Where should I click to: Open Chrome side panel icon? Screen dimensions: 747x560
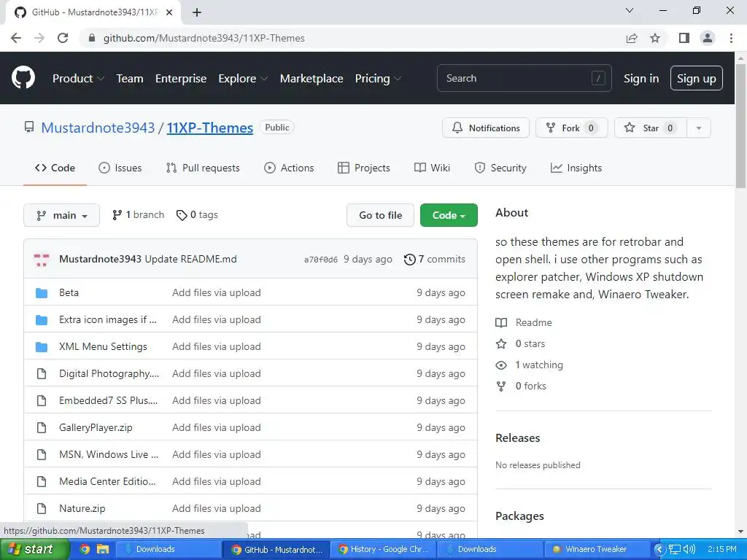pyautogui.click(x=684, y=38)
